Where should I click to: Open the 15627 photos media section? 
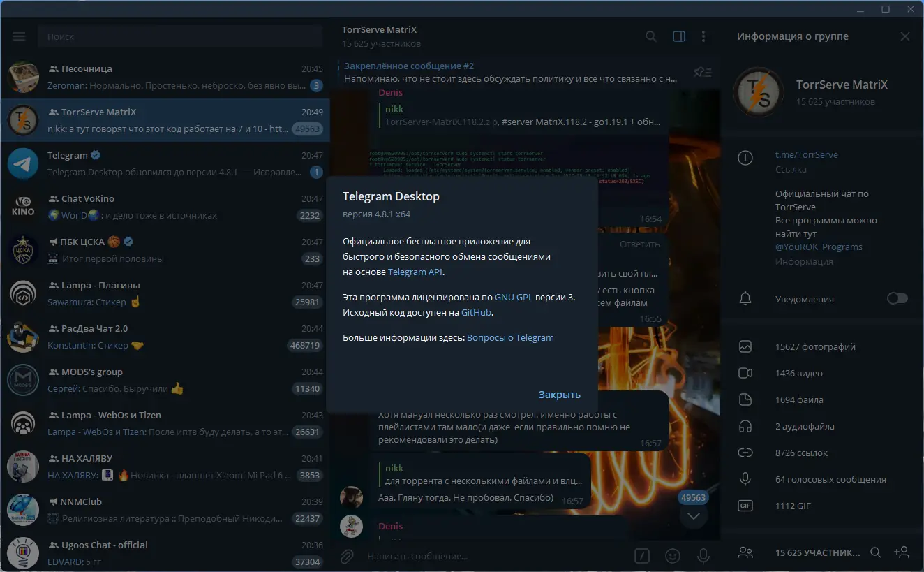(x=822, y=346)
